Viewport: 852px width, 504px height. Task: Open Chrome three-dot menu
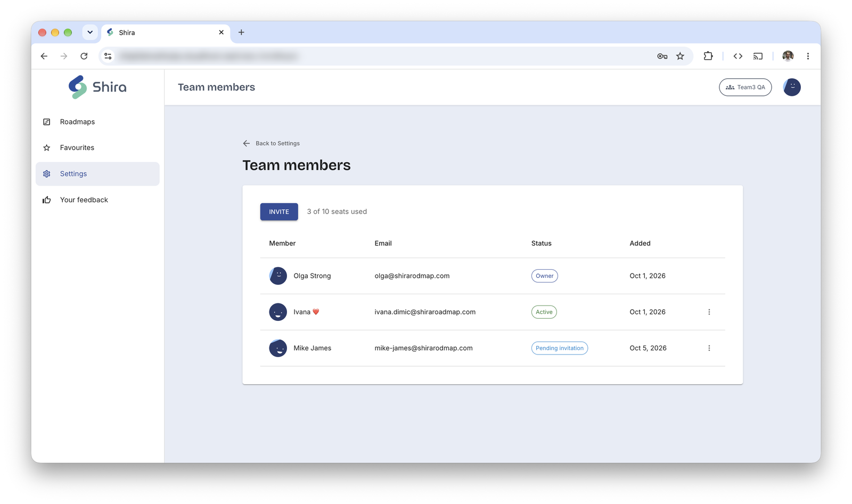pyautogui.click(x=808, y=56)
